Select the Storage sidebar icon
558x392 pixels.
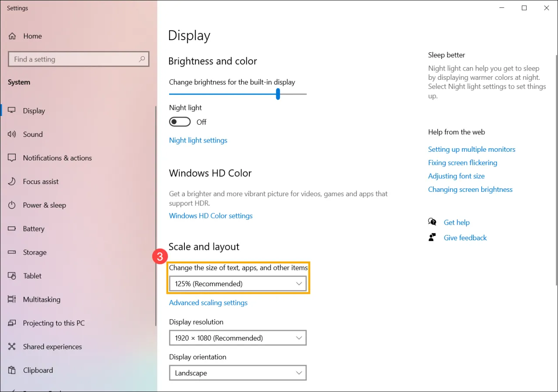pos(13,252)
